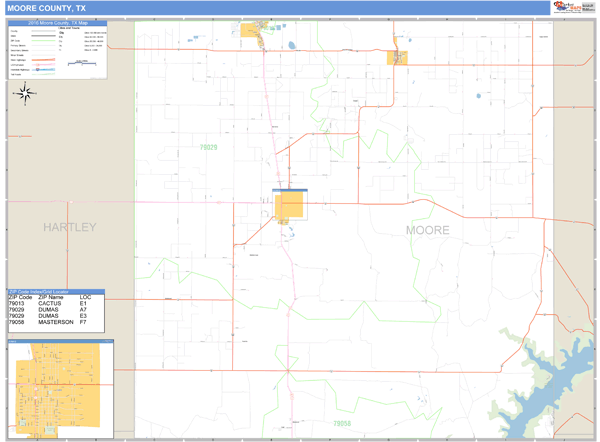Click the orange Dumas city area at map center
Screen dimensions: 600x442
coord(289,206)
